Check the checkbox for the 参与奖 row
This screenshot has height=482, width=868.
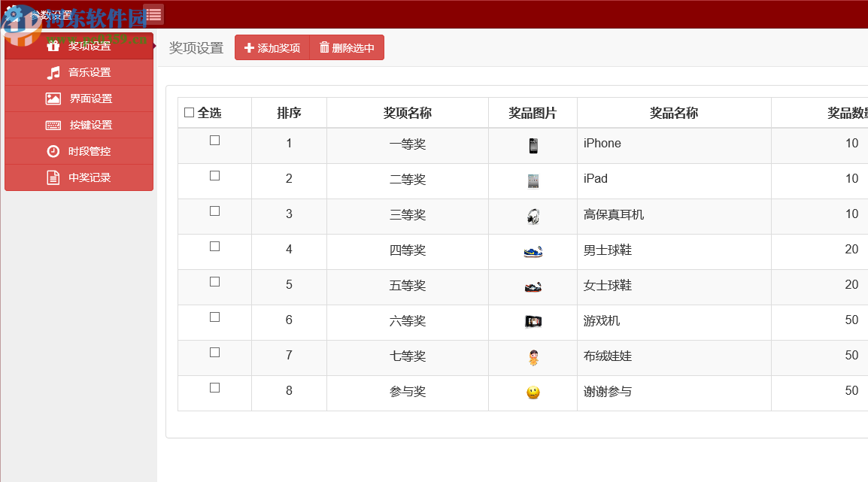pos(214,387)
